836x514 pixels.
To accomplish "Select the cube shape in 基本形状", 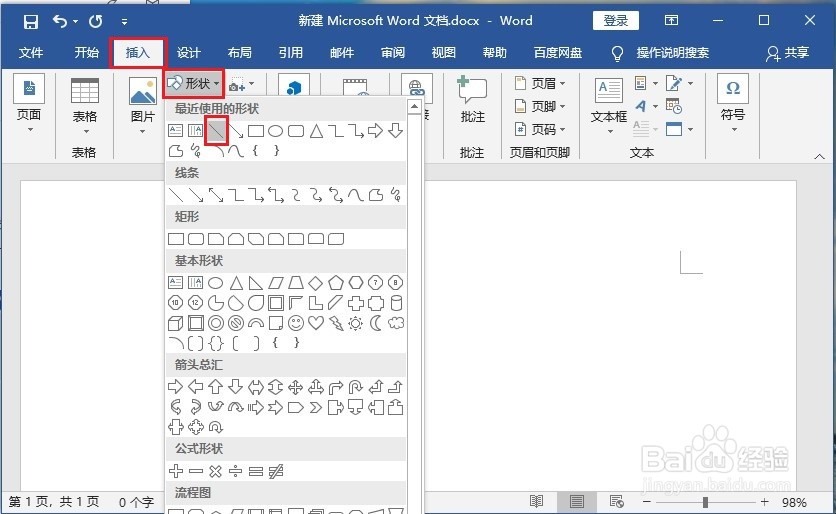I will click(x=175, y=323).
